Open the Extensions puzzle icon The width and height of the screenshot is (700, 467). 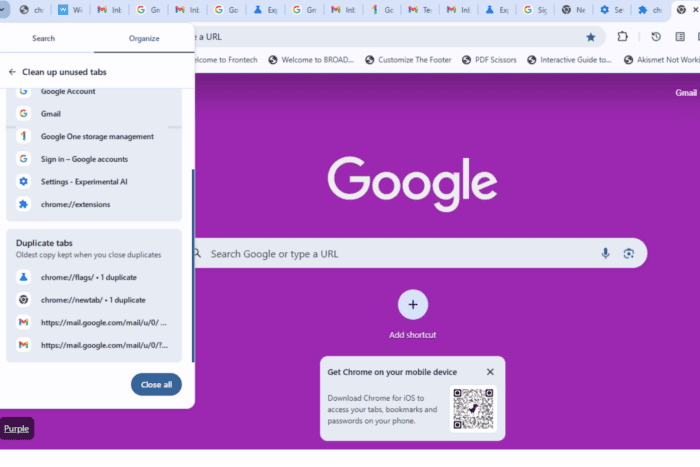point(622,37)
